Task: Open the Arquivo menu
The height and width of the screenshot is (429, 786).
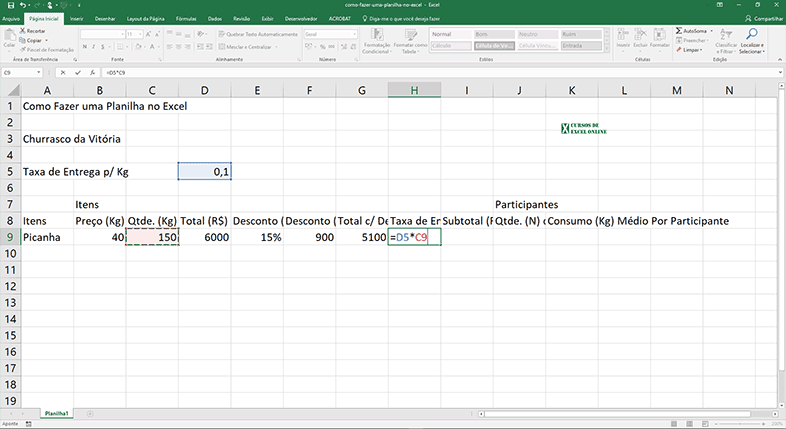Action: (x=11, y=19)
